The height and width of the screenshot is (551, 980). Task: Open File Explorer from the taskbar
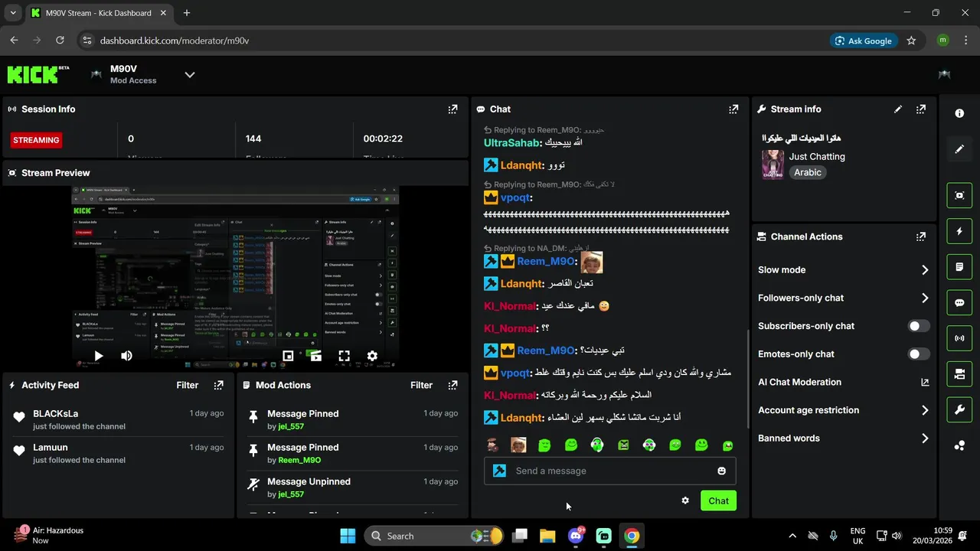coord(547,536)
